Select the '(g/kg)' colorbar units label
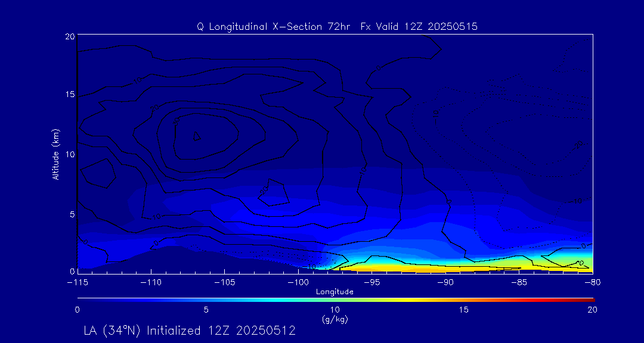 pos(335,320)
